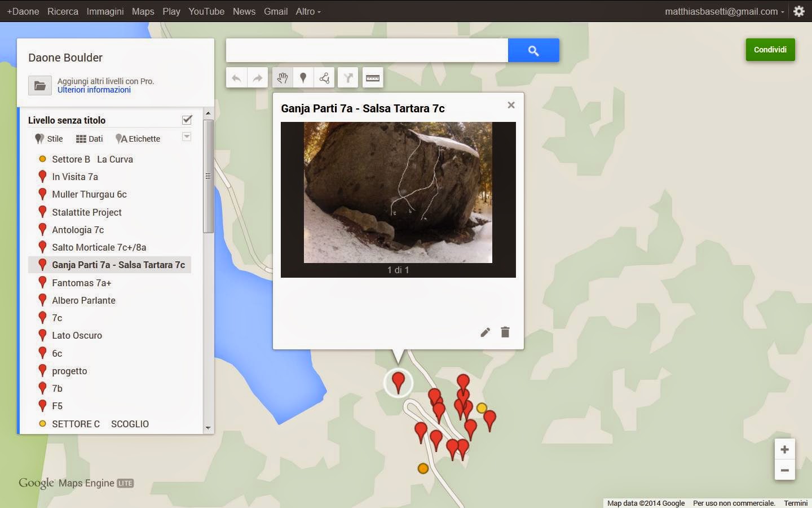Screen dimensions: 812x508
Task: Go to Play in top bar
Action: pos(171,11)
